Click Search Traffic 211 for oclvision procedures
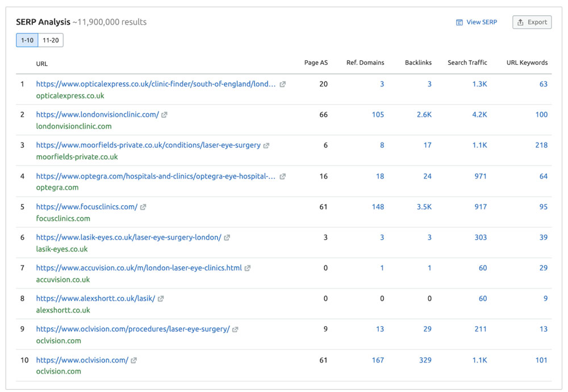 pyautogui.click(x=481, y=329)
